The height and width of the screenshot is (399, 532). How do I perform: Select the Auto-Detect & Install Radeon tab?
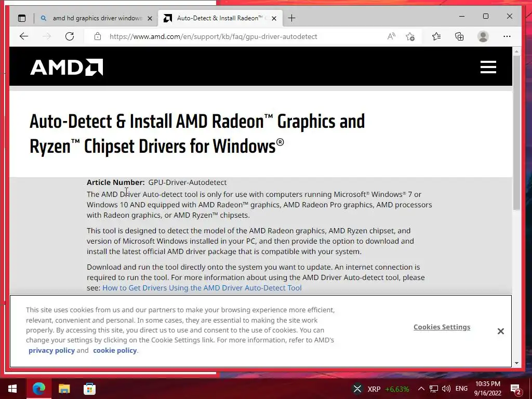pyautogui.click(x=220, y=18)
